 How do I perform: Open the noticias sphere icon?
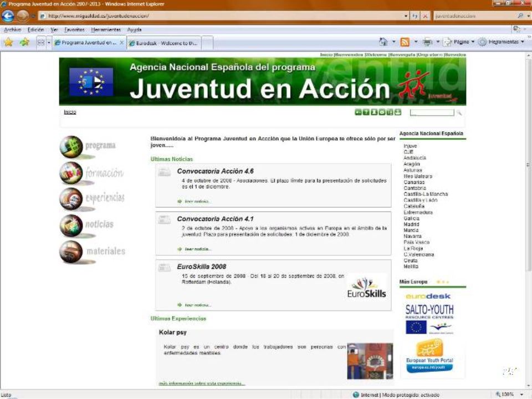[71, 226]
